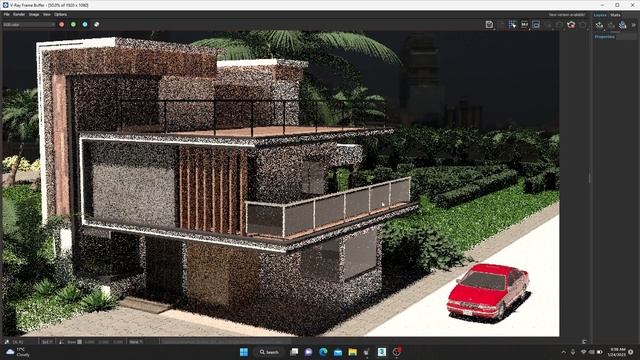Click the save layer preset icon
640x360 pixels.
(x=622, y=25)
